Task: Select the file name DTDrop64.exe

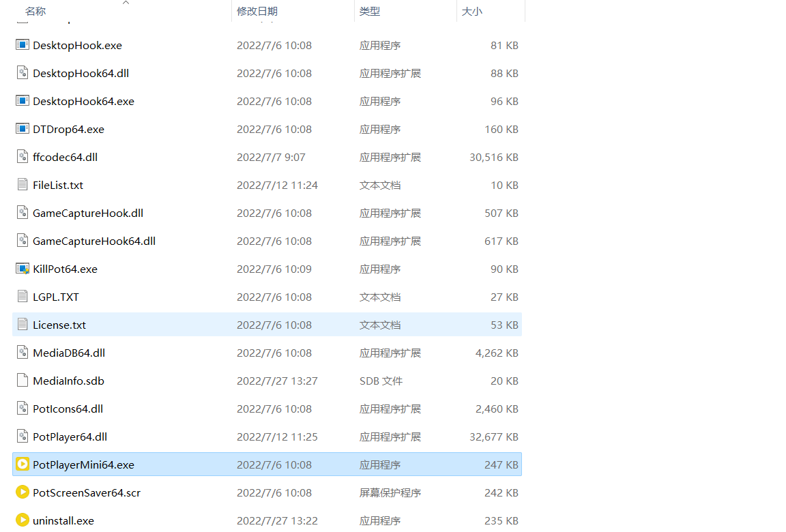Action: click(x=69, y=129)
